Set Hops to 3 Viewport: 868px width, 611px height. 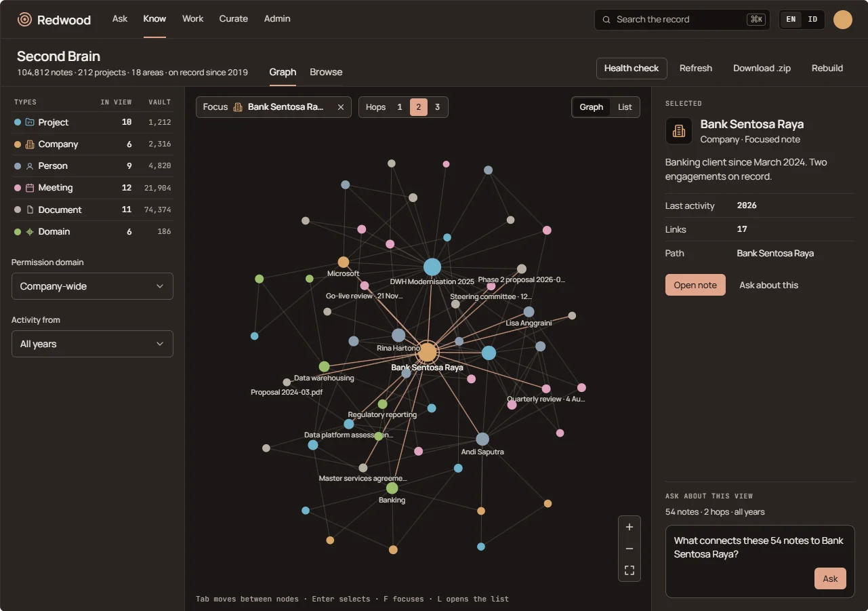tap(438, 107)
